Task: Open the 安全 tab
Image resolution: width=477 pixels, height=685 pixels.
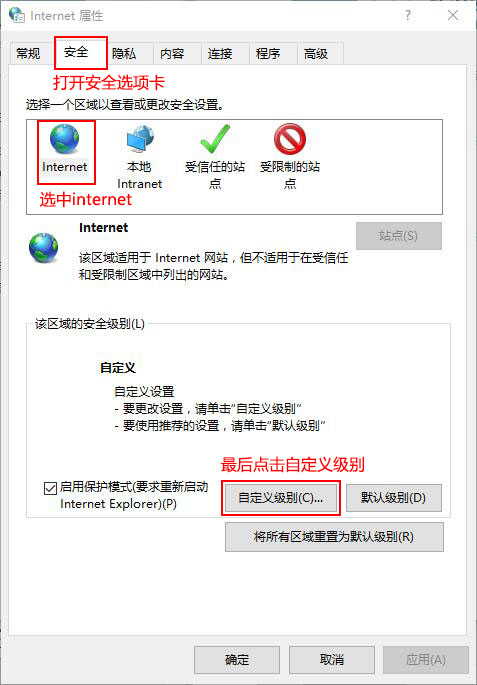Action: (76, 52)
